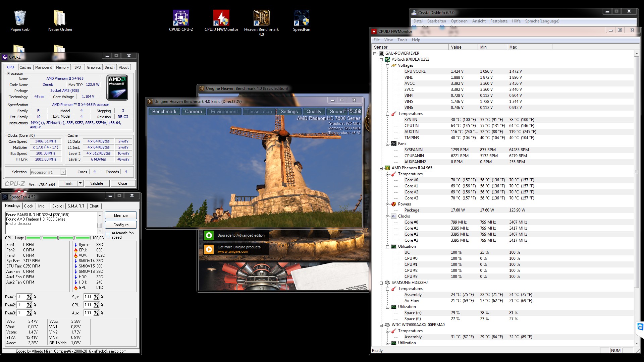Collapse the AMD Phenom II X4 965 node
This screenshot has width=644, height=362.
tap(381, 168)
